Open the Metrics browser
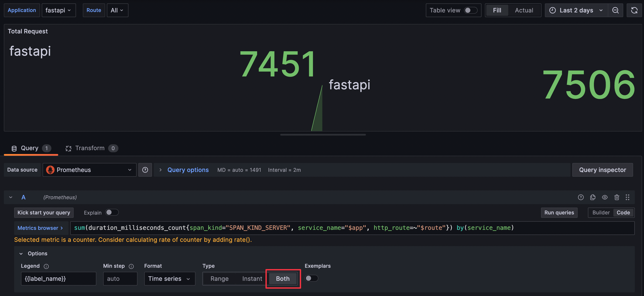 point(41,228)
